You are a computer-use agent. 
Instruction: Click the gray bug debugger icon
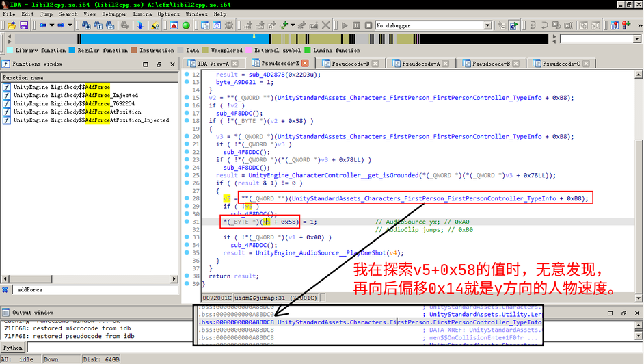point(229,25)
